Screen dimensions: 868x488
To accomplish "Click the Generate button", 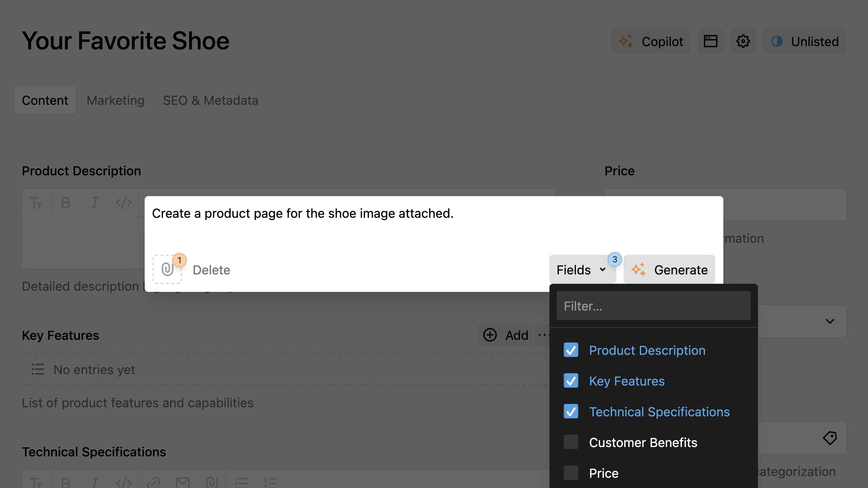I will (669, 269).
